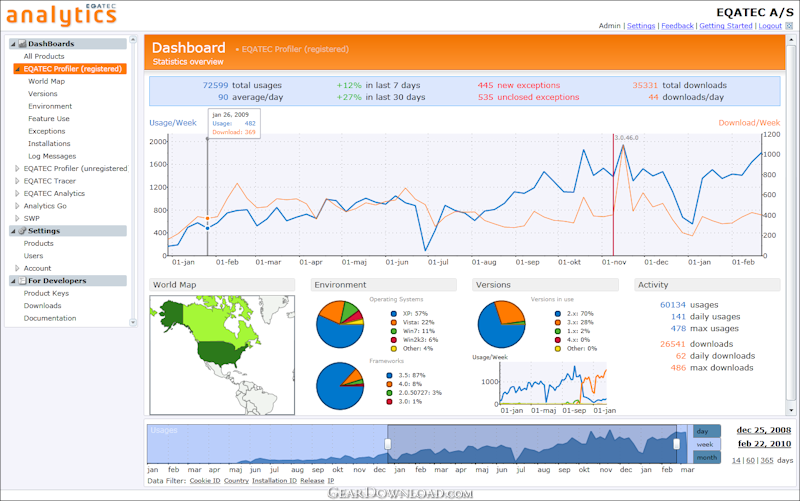Click the For Developers section icon

(22, 281)
